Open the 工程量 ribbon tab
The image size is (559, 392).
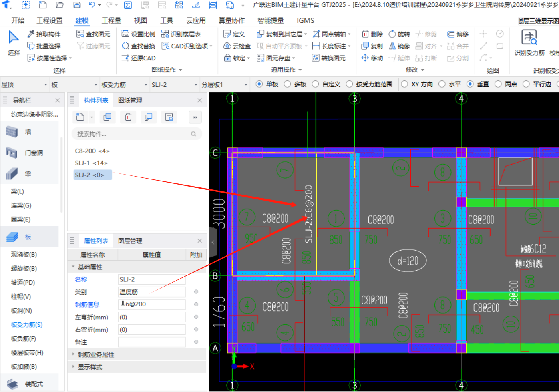click(x=111, y=20)
